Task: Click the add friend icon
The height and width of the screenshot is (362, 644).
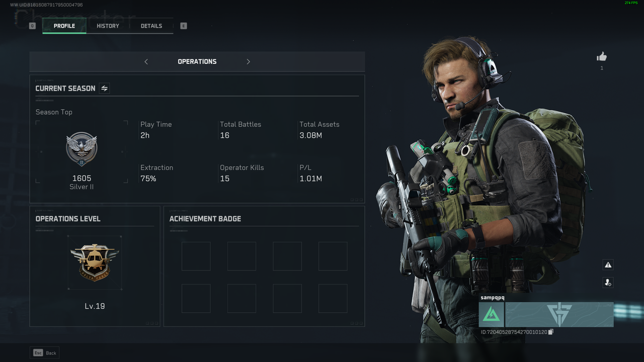Action: pyautogui.click(x=608, y=283)
